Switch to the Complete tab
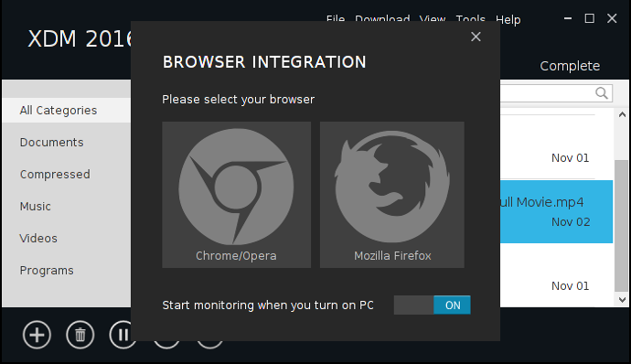631x364 pixels. [x=570, y=66]
